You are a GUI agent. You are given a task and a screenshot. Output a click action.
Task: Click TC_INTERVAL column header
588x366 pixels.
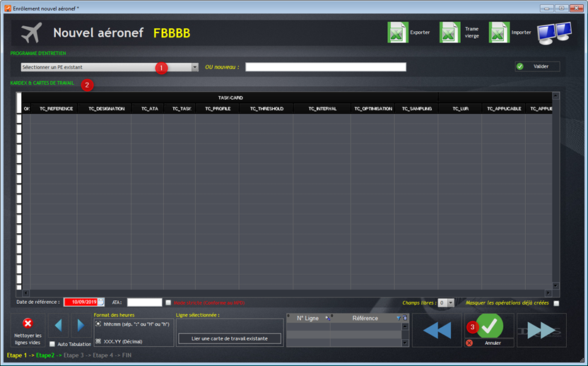322,109
